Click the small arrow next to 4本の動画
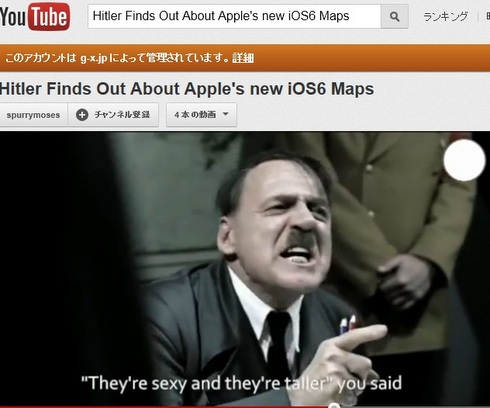The image size is (490, 408). [226, 114]
